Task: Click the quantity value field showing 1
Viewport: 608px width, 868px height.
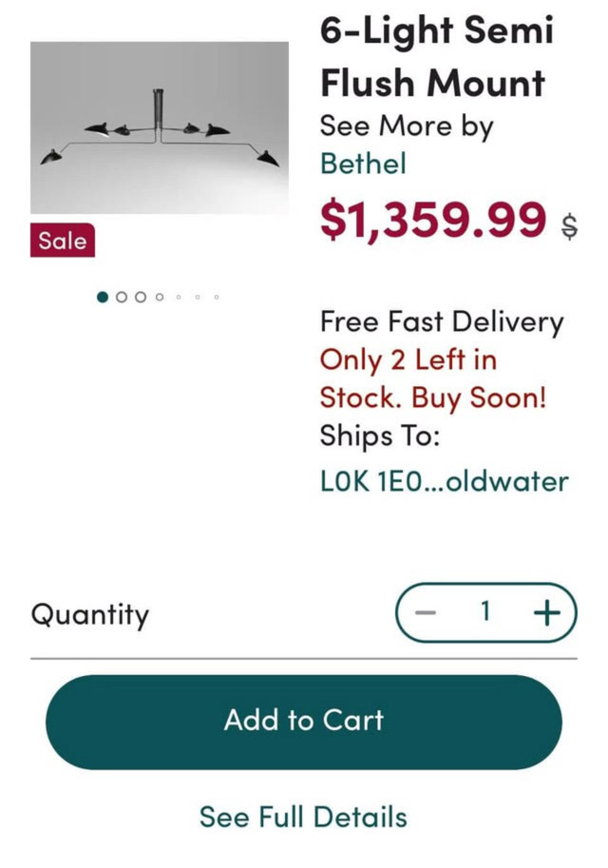Action: pos(485,611)
